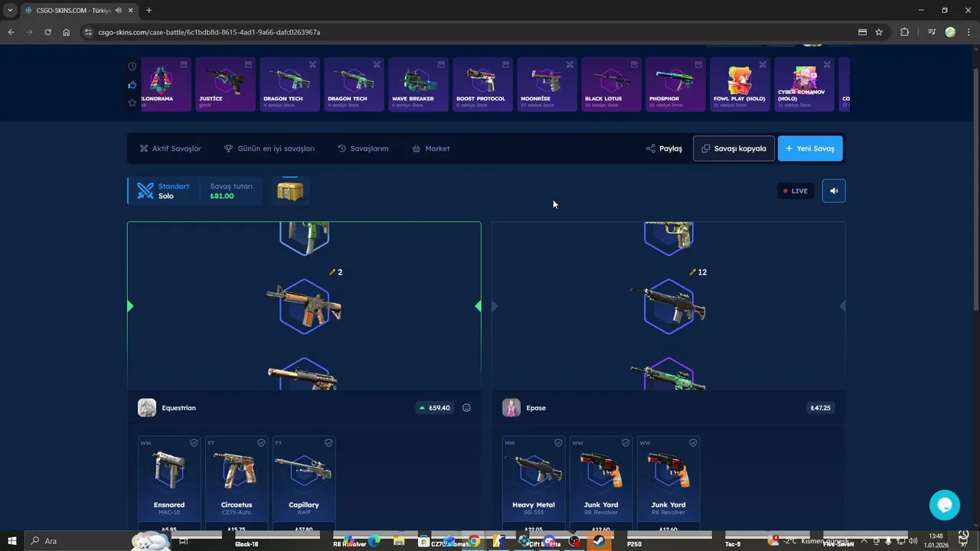Image resolution: width=980 pixels, height=551 pixels.
Task: Open the Ensnared MAC-10 item card
Action: tap(169, 483)
